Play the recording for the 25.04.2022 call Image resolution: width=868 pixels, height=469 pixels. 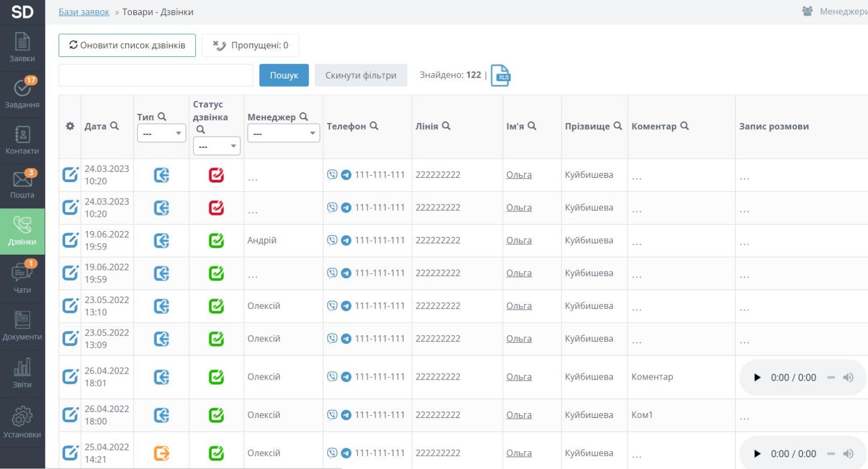click(757, 454)
